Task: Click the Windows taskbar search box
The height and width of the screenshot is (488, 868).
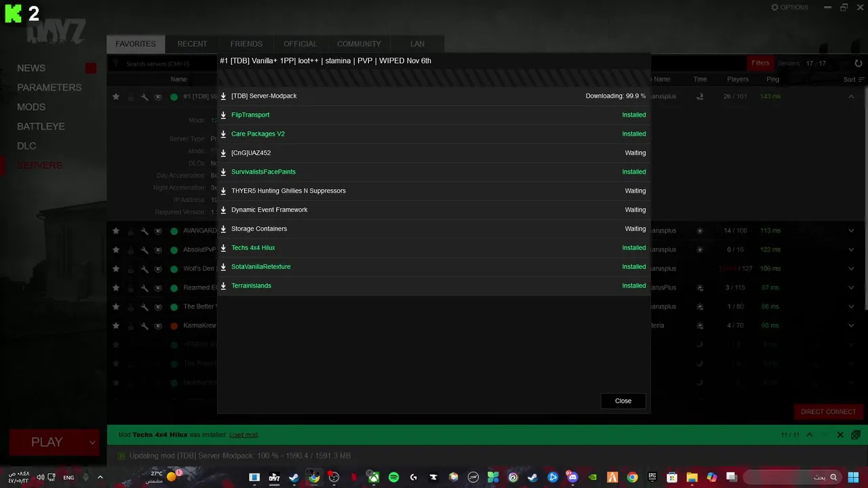Action: point(793,477)
